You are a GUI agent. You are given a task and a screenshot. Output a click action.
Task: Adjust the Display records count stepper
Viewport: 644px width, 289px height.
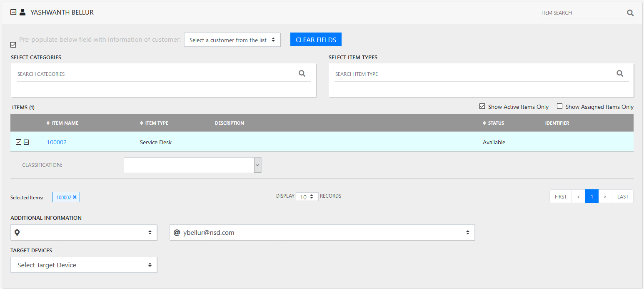[313, 196]
